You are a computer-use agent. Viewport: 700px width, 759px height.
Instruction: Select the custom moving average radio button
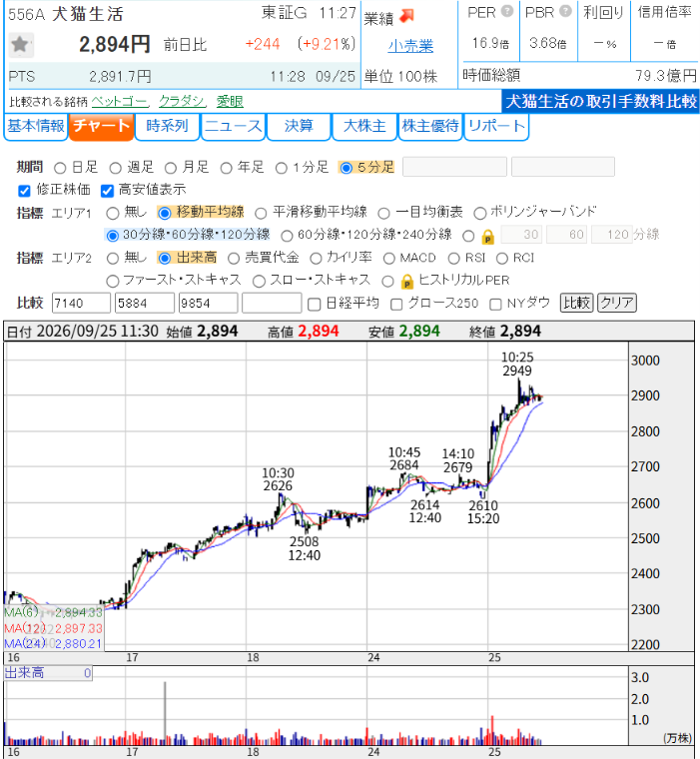(468, 236)
